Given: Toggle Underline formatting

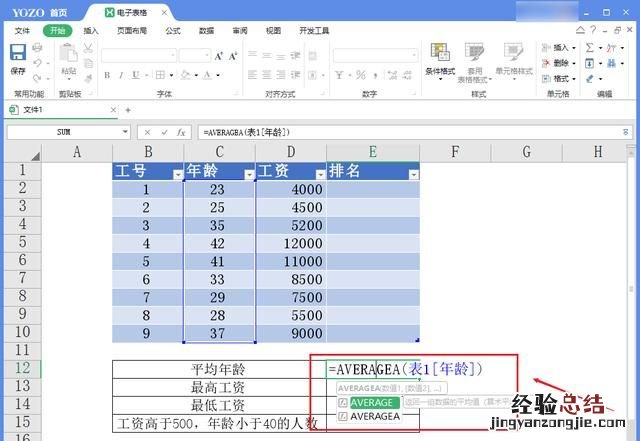Looking at the screenshot, I should [x=134, y=75].
